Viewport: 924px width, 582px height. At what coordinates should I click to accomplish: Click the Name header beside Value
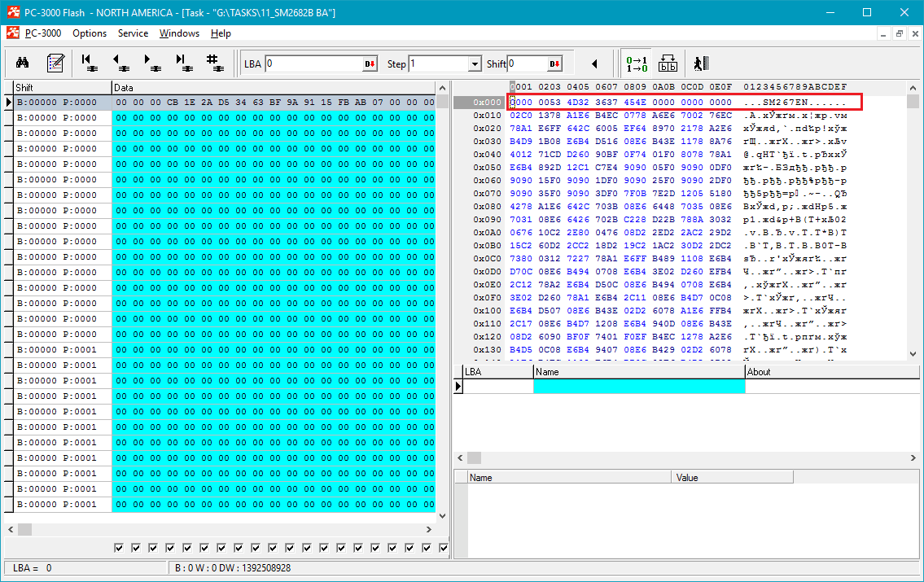pyautogui.click(x=569, y=478)
